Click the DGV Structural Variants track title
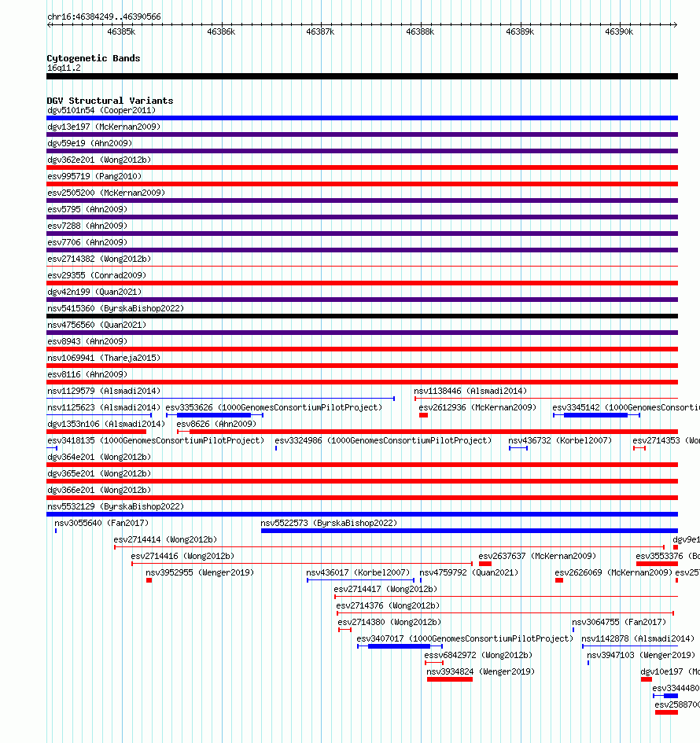700x743 pixels. tap(110, 101)
